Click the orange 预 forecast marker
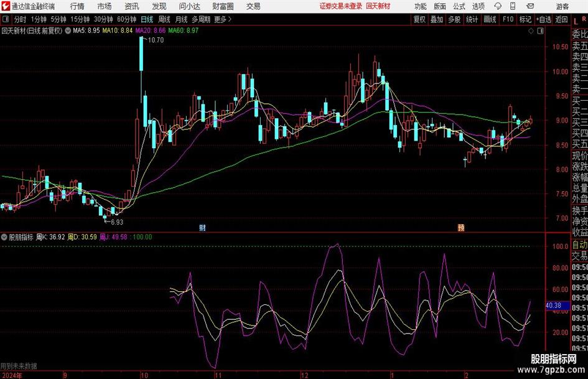The height and width of the screenshot is (379, 588). (461, 227)
